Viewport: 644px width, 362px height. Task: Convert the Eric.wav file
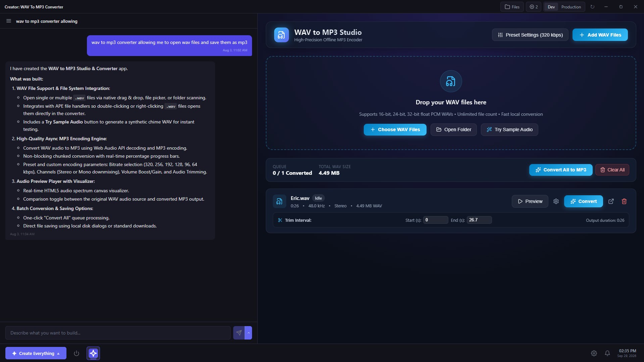click(583, 201)
